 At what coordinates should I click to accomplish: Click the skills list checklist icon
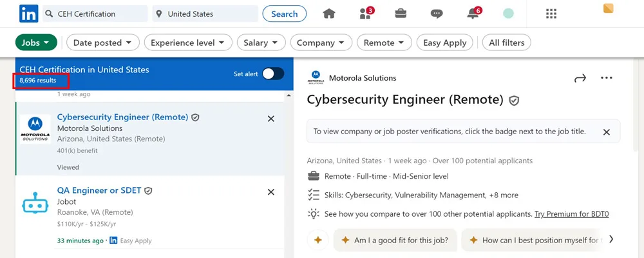[314, 195]
